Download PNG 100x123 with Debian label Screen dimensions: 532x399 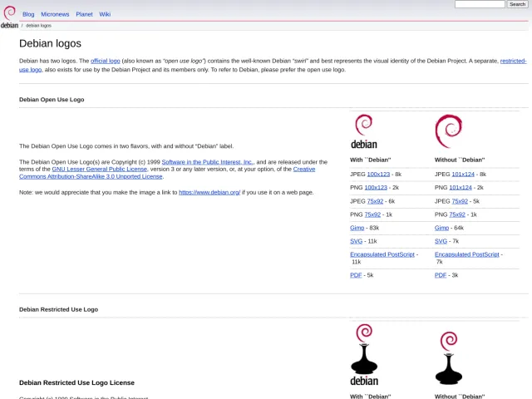(x=376, y=187)
